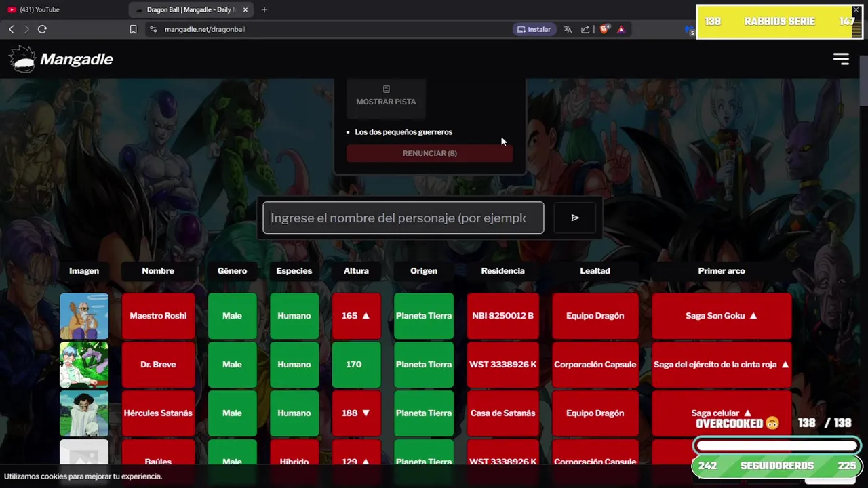The width and height of the screenshot is (868, 488).
Task: Close the Dragon Ball Mangadle tab
Action: [245, 9]
